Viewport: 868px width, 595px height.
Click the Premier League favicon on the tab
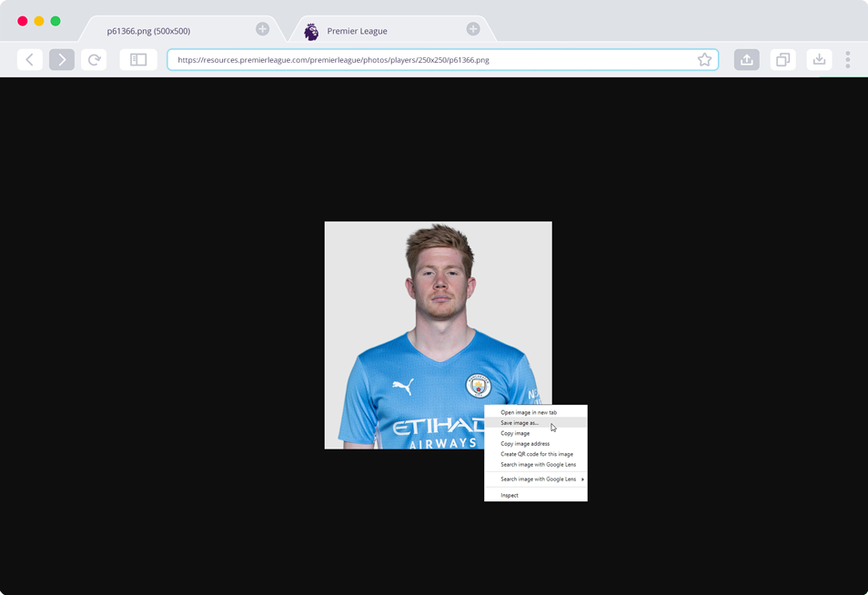(310, 30)
